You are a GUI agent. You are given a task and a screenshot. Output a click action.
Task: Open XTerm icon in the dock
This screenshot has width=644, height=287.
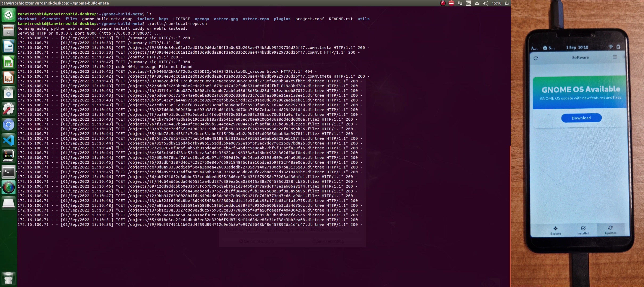click(x=8, y=156)
